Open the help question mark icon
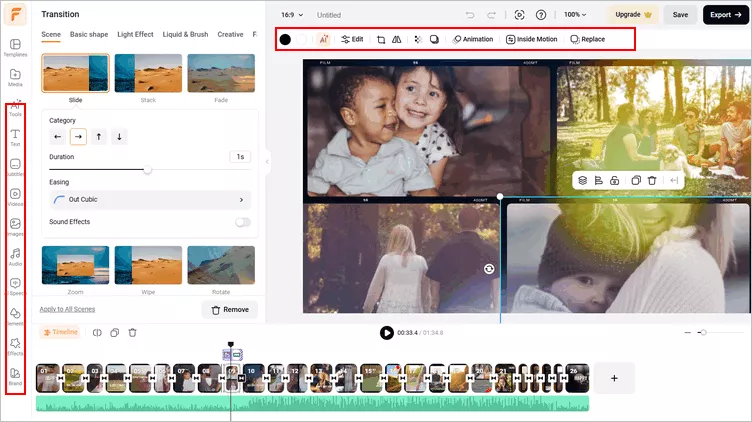The image size is (752, 422). coord(541,15)
